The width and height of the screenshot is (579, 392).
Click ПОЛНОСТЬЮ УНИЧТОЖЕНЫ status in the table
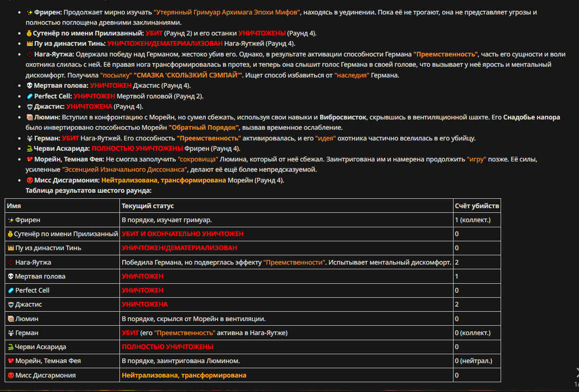[x=167, y=347]
